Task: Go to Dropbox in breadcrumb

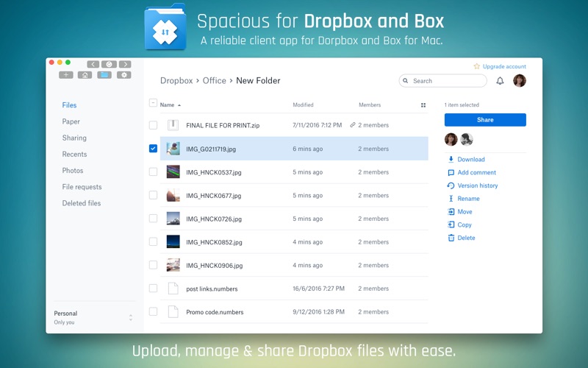Action: [176, 81]
